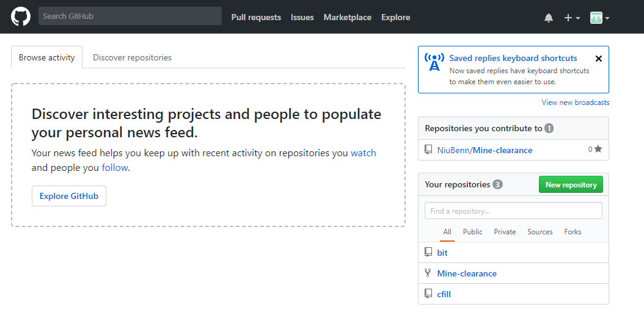Image resolution: width=644 pixels, height=321 pixels.
Task: Click the Explore GitHub button
Action: [x=69, y=196]
